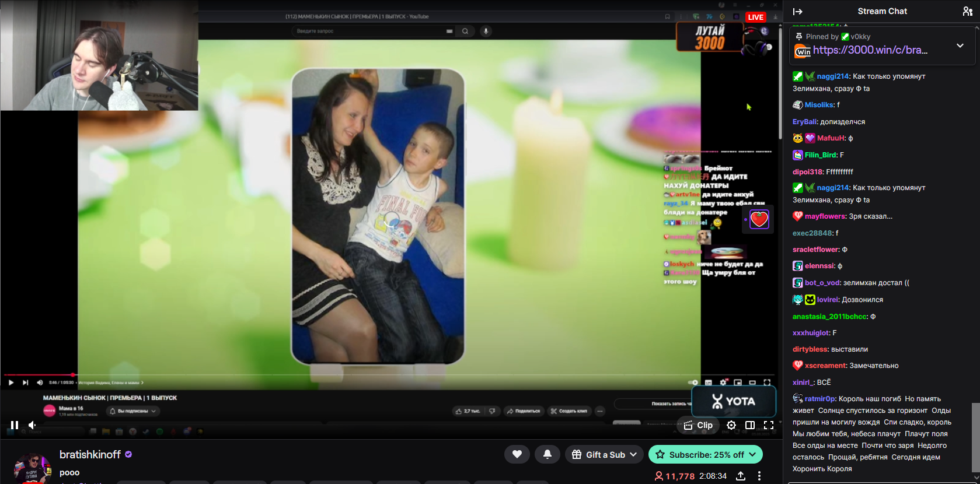Share the stream via the share icon
This screenshot has width=980, height=484.
click(x=741, y=476)
